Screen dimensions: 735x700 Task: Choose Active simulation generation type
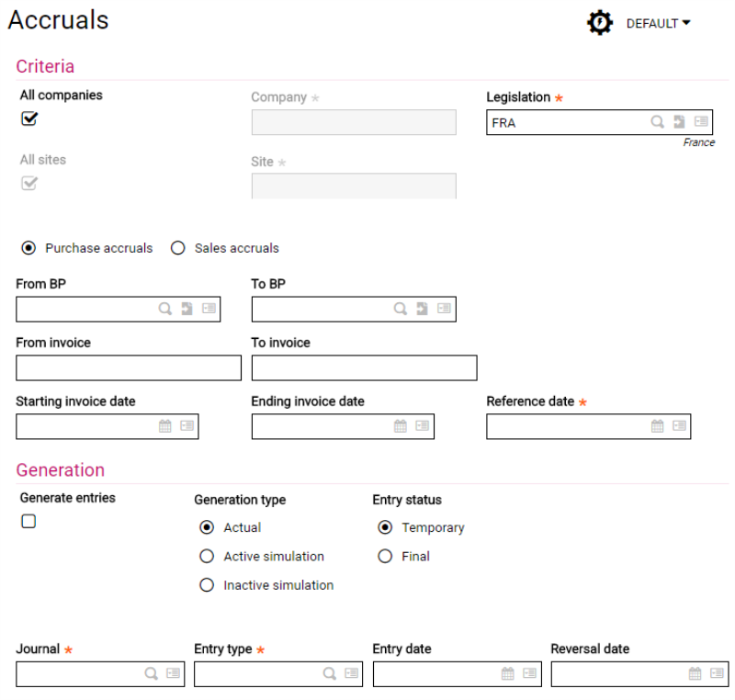tap(207, 557)
